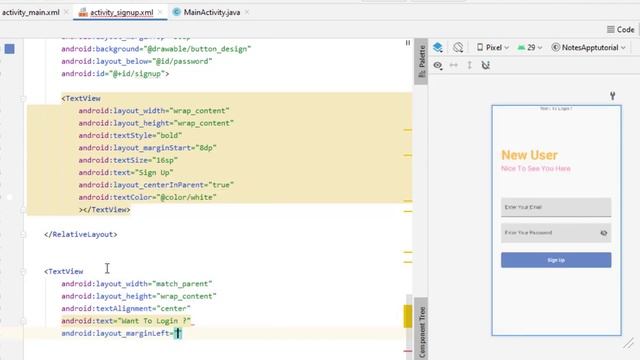Collapse the second TextView fold marker
The height and width of the screenshot is (360, 640).
click(x=23, y=271)
